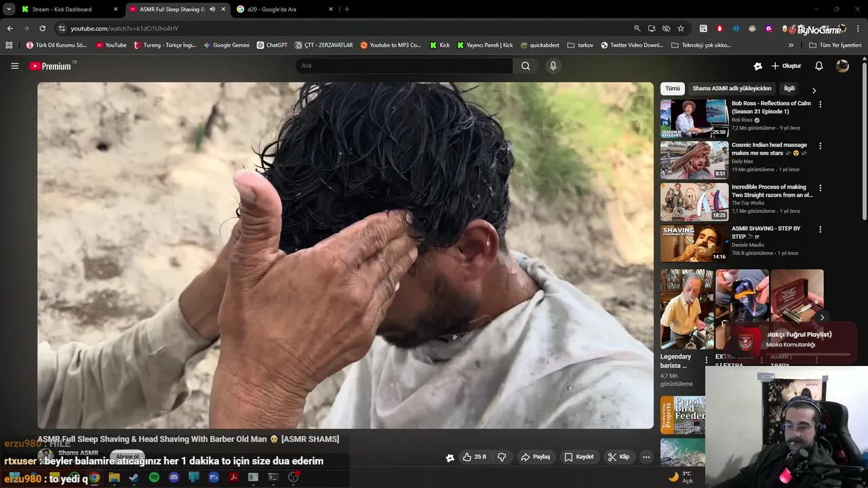868x488 pixels.
Task: Open the Chrome apps grid shortcut
Action: pyautogui.click(x=9, y=45)
